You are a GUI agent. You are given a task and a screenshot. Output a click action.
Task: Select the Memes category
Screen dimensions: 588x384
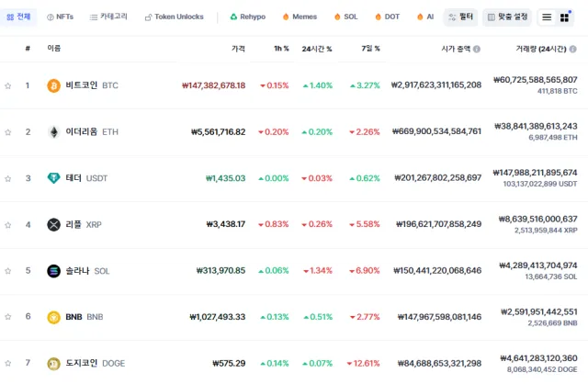click(x=300, y=17)
